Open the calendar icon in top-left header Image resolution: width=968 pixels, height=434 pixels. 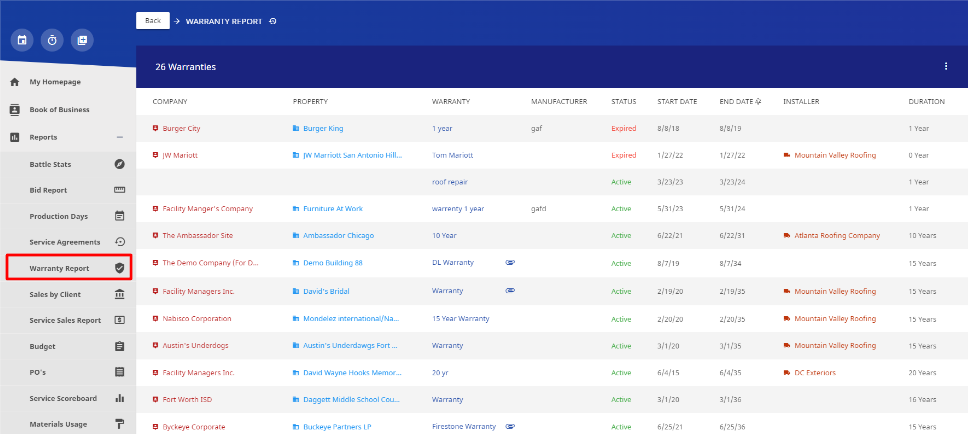point(22,40)
